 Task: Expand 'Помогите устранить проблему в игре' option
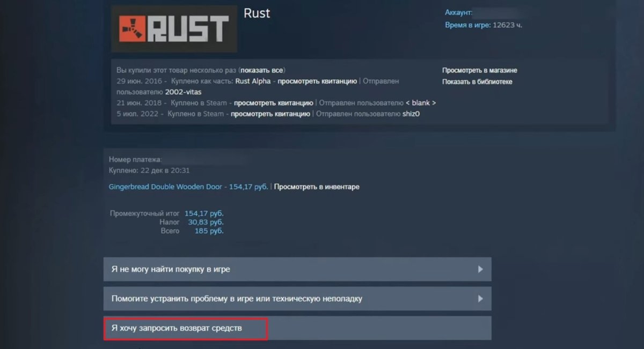click(x=297, y=299)
